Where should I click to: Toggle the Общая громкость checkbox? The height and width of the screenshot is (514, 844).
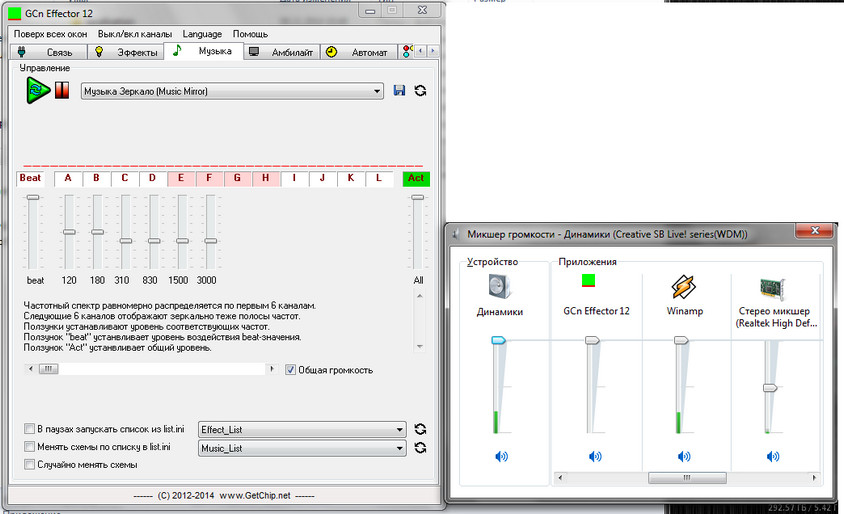click(291, 370)
